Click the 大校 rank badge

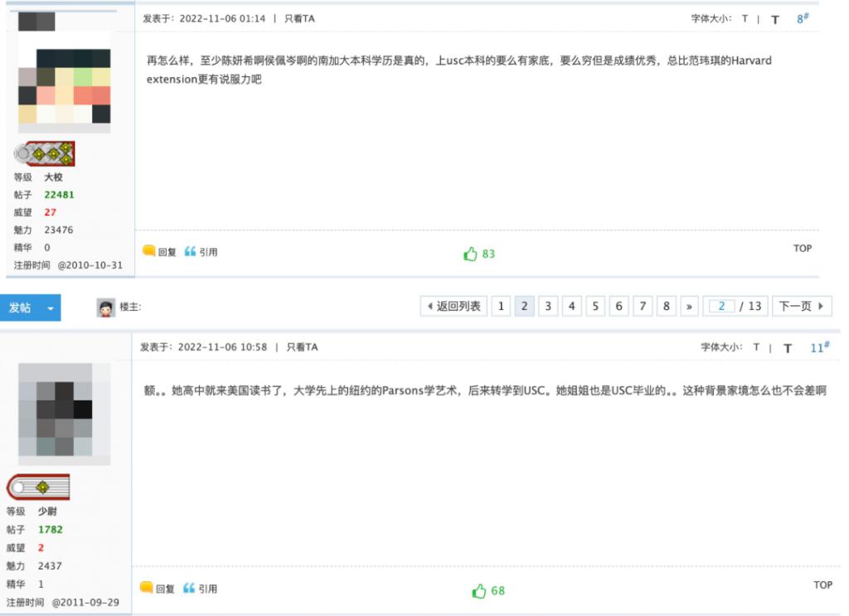(x=45, y=153)
